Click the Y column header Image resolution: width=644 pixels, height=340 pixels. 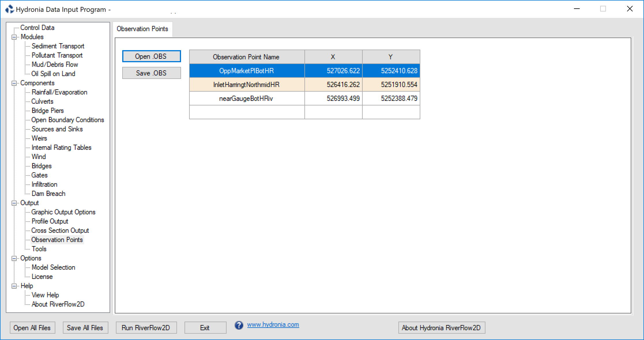pos(391,57)
